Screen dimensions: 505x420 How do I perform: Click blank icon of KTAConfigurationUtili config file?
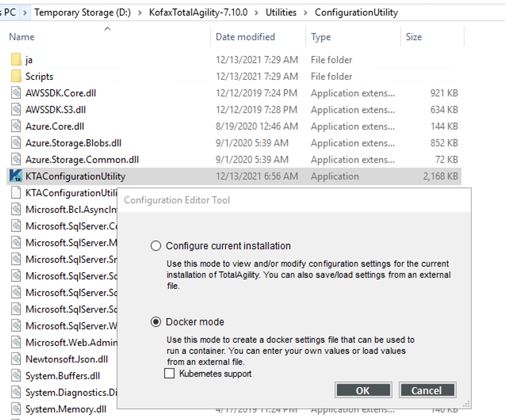point(16,193)
